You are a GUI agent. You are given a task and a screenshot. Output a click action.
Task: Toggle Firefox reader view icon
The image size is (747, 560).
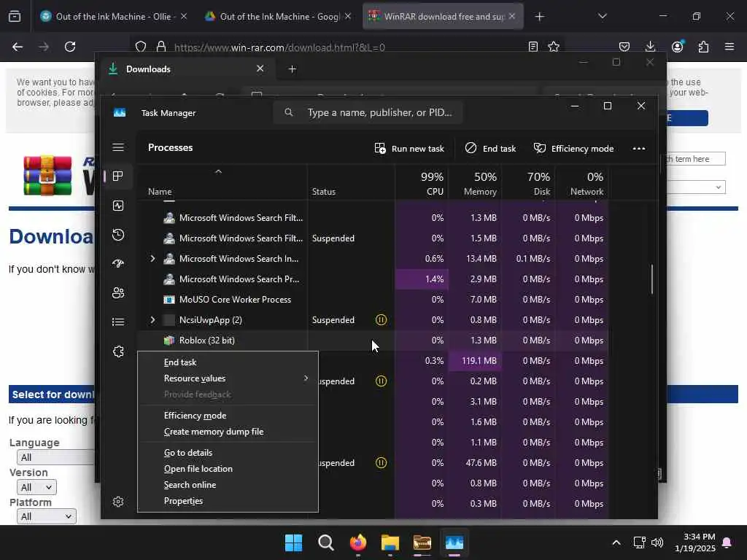click(533, 47)
